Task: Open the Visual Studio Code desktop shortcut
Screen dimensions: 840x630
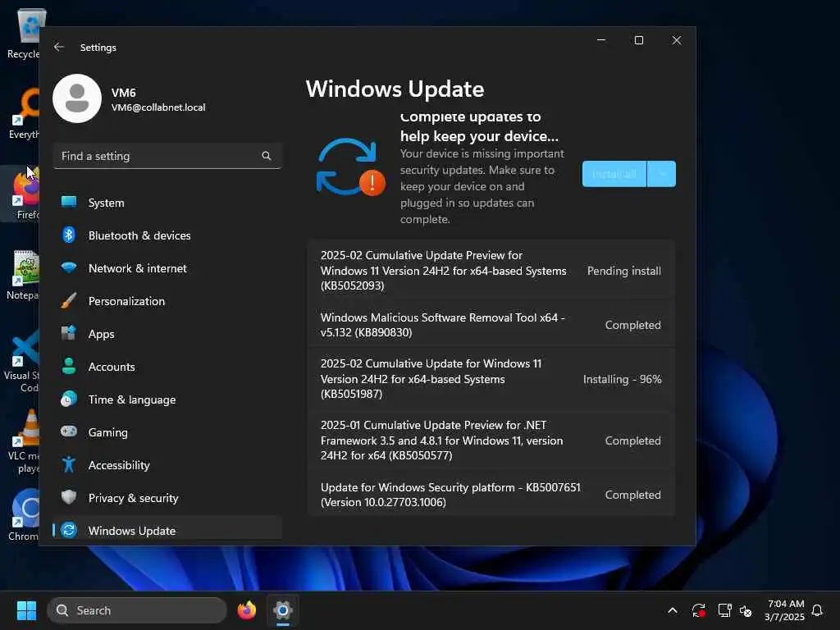Action: [23, 361]
